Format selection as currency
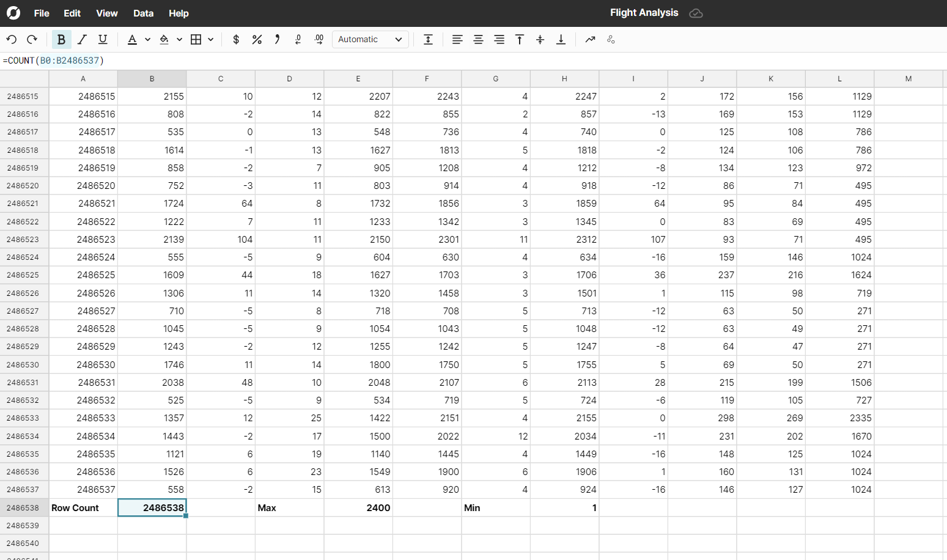 click(x=236, y=40)
